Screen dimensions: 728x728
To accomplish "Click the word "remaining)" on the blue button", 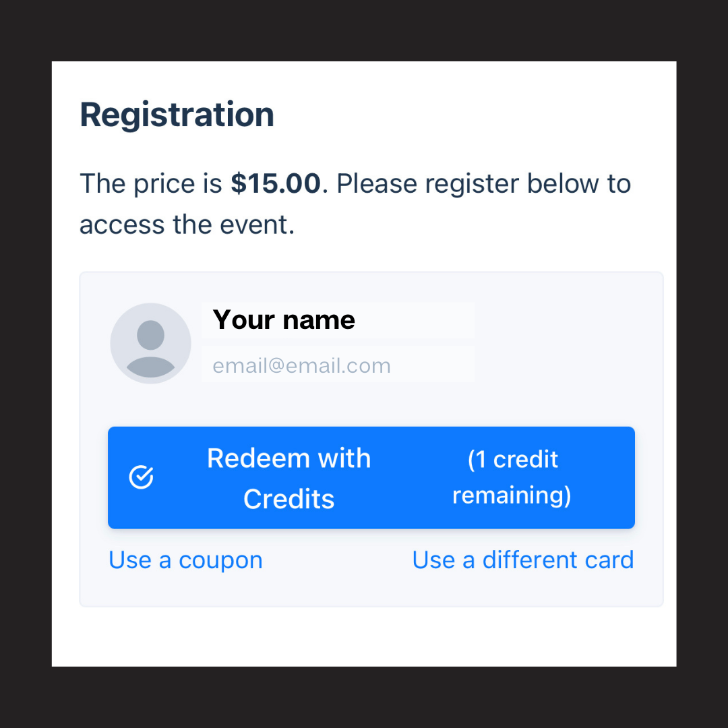I will (512, 495).
